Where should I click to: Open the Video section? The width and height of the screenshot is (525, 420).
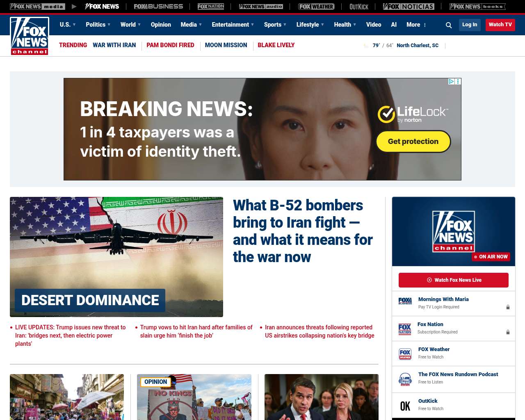pos(373,25)
